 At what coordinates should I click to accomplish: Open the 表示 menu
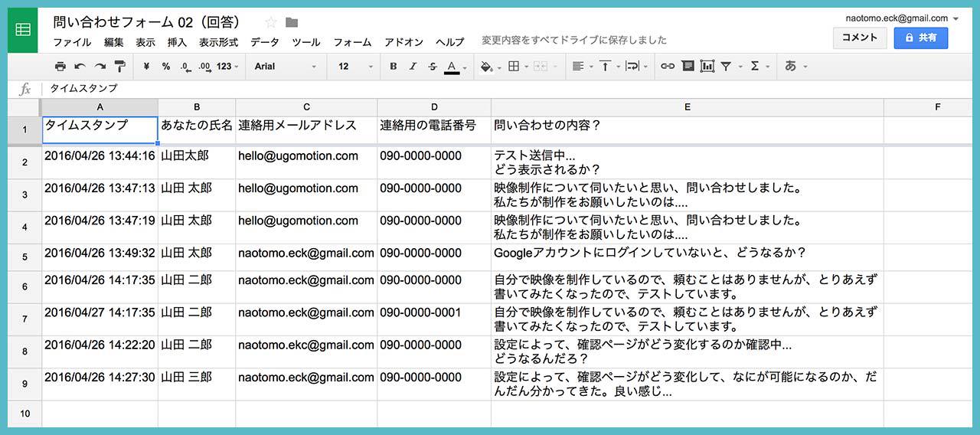coord(145,42)
